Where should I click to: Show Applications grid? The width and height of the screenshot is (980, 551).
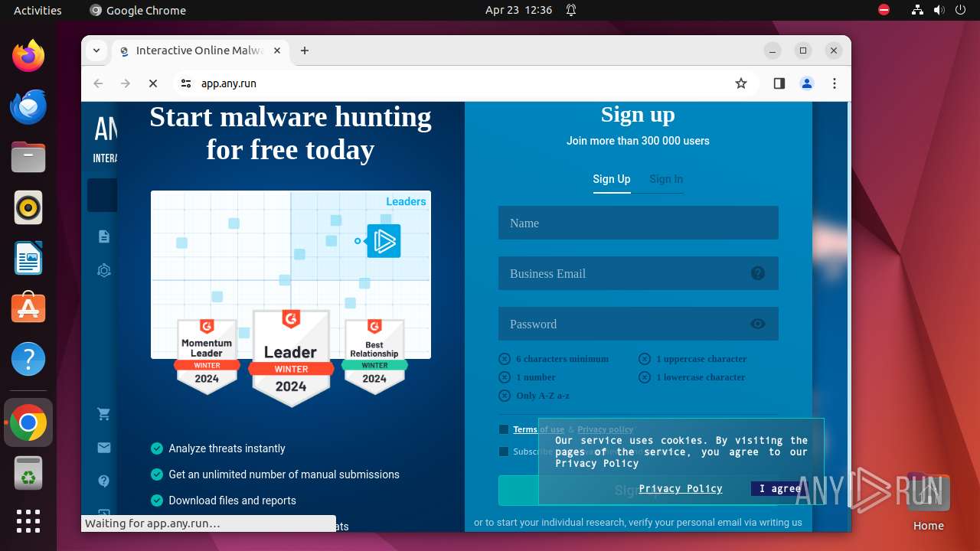pos(28,521)
